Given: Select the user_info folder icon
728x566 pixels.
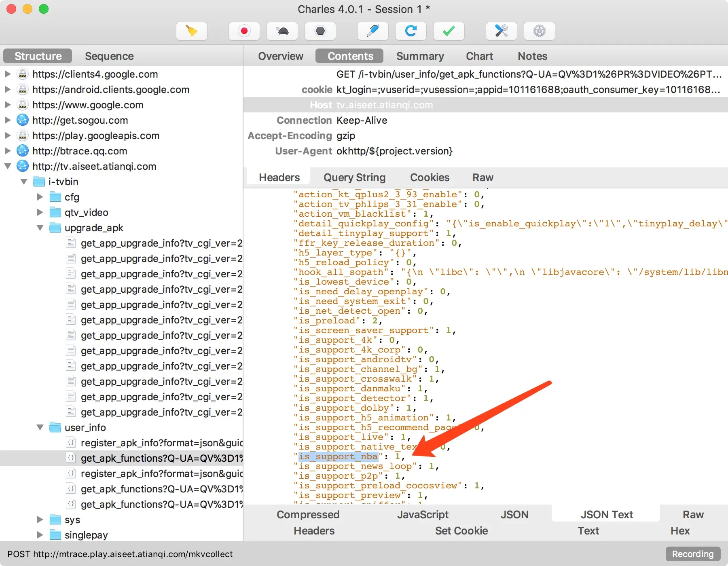Looking at the screenshot, I should click(55, 427).
